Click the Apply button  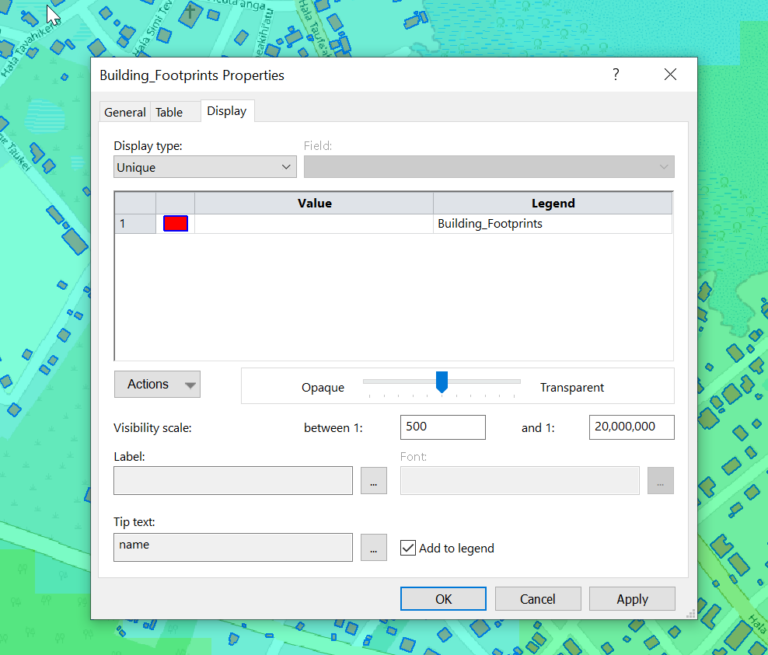(x=632, y=599)
